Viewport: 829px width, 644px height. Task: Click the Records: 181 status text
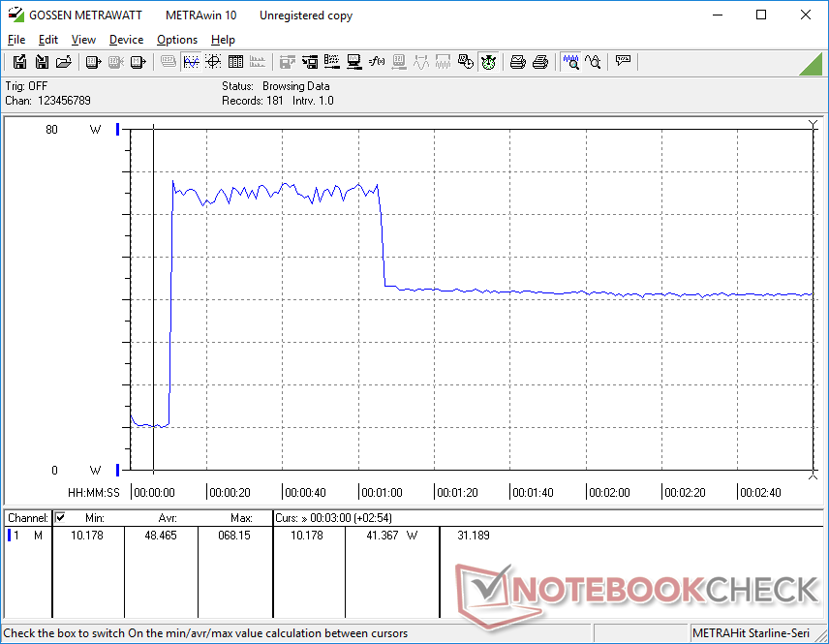[253, 101]
